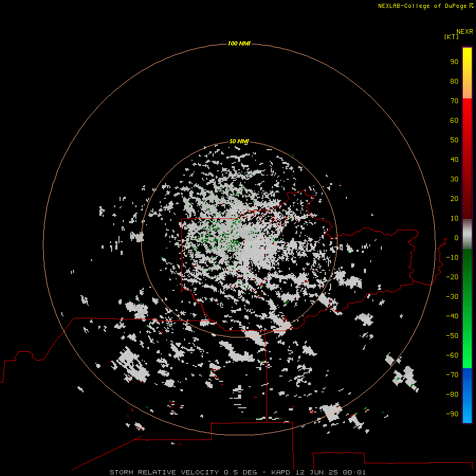
Task: Select the positive 60 knot scale label
Action: pos(454,120)
